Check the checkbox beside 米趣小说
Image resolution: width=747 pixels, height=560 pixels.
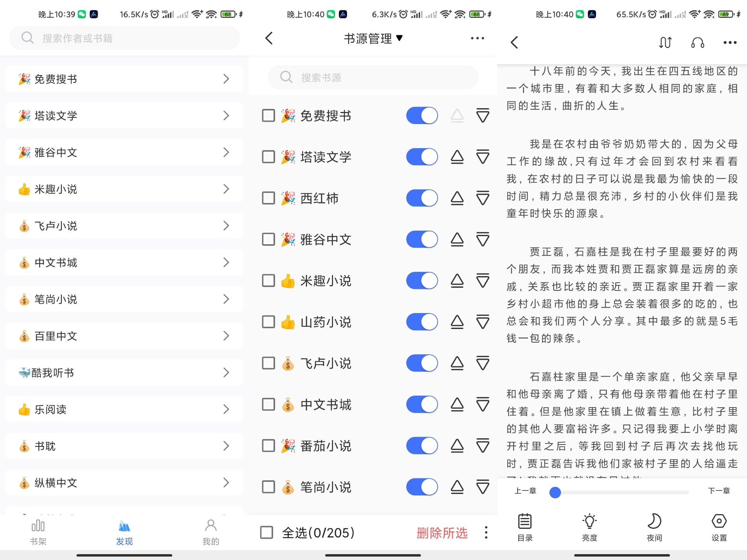(x=268, y=280)
